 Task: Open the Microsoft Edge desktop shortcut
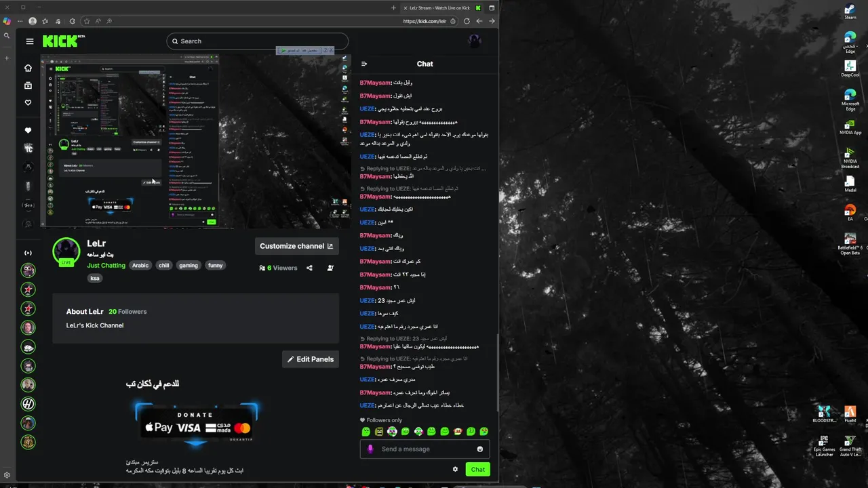[850, 98]
